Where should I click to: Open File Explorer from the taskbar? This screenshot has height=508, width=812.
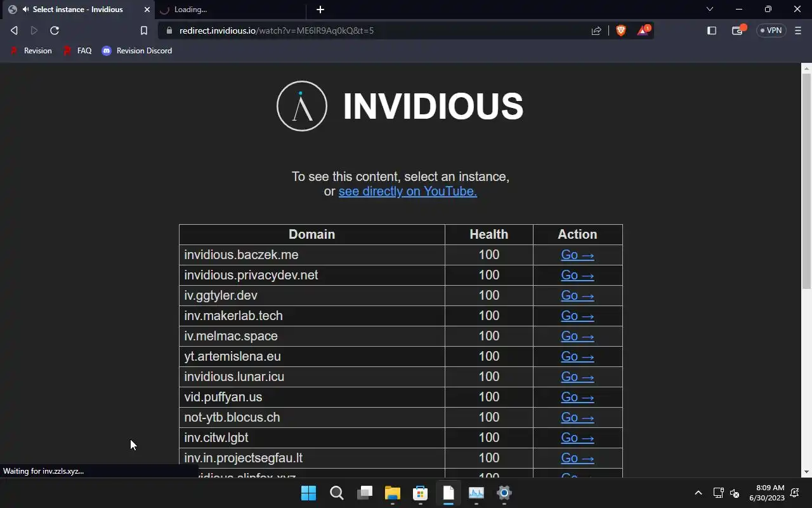393,493
